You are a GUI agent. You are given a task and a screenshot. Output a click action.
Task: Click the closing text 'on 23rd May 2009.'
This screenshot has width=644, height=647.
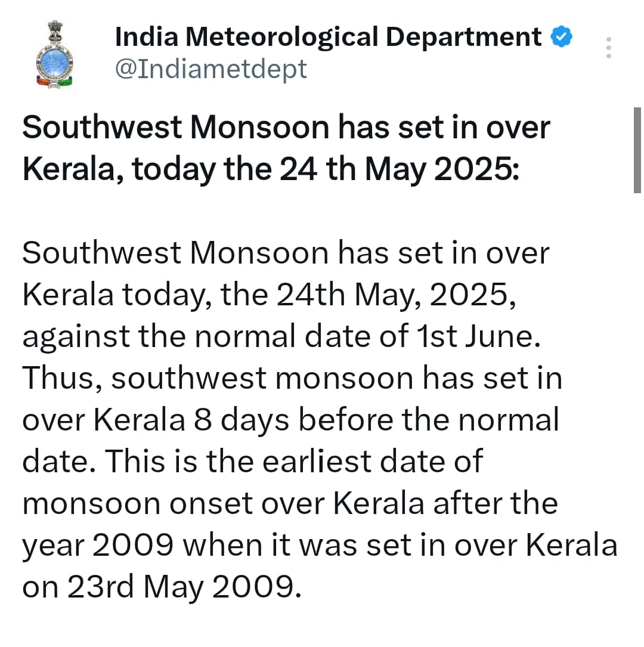162,587
